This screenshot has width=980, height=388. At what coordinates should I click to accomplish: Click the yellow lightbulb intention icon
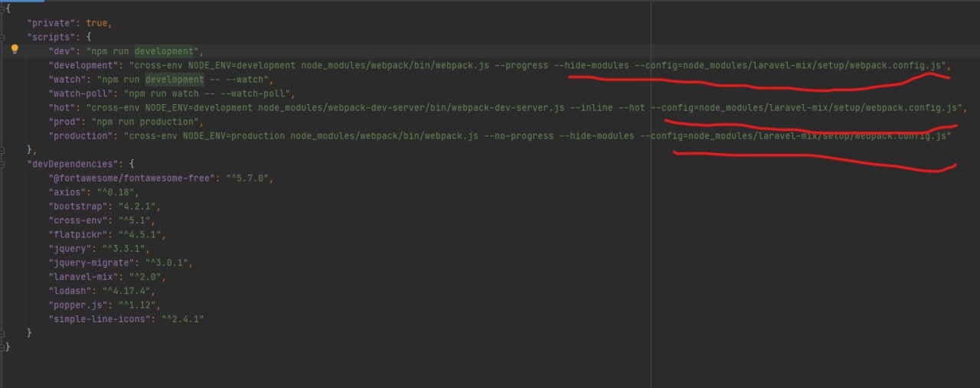click(x=14, y=50)
